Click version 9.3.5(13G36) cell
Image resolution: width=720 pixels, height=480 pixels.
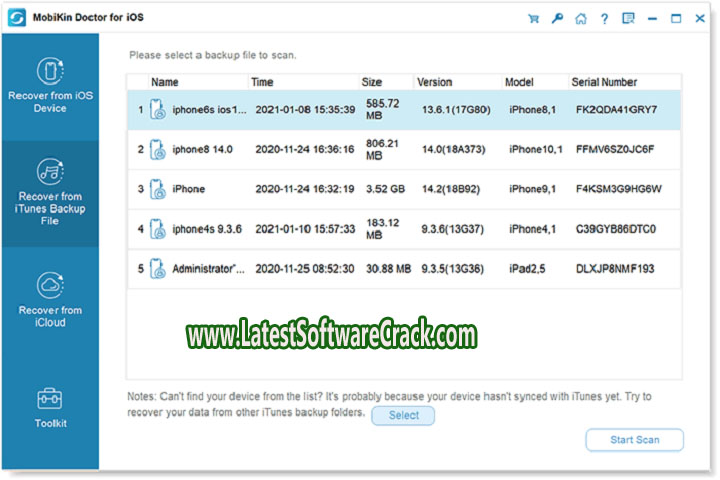453,269
